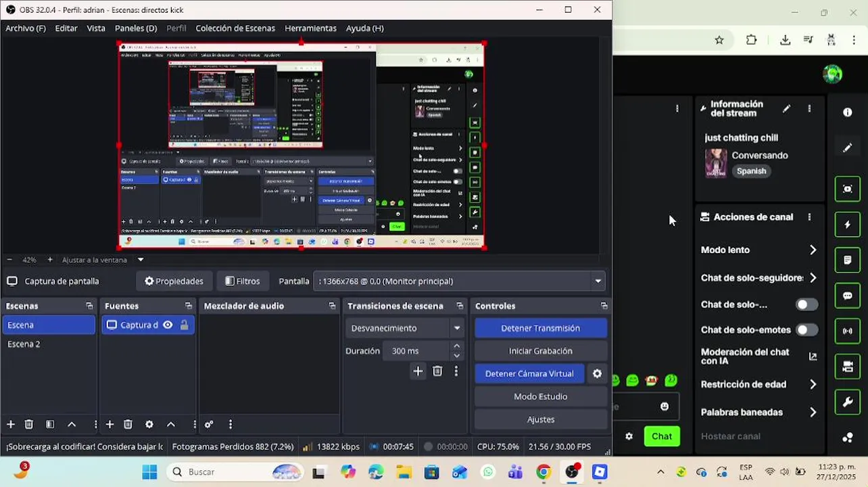
Task: Open the Herramientas menu
Action: point(310,28)
